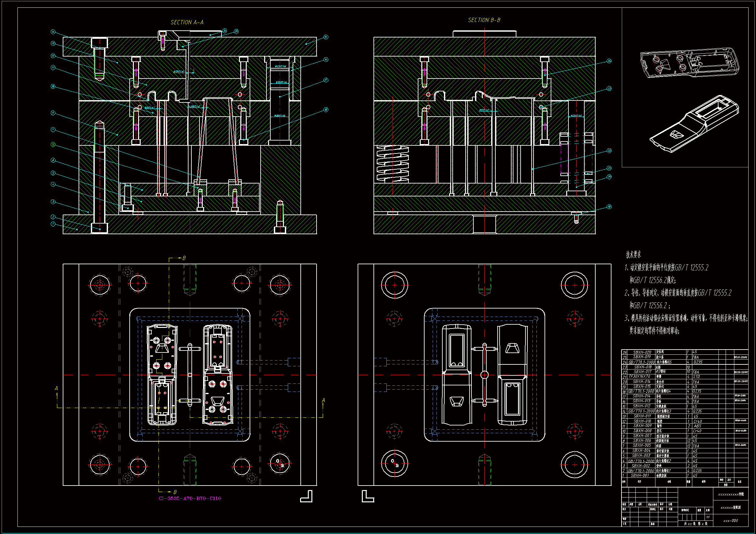Select the lower 3D isometric part view

click(x=694, y=124)
